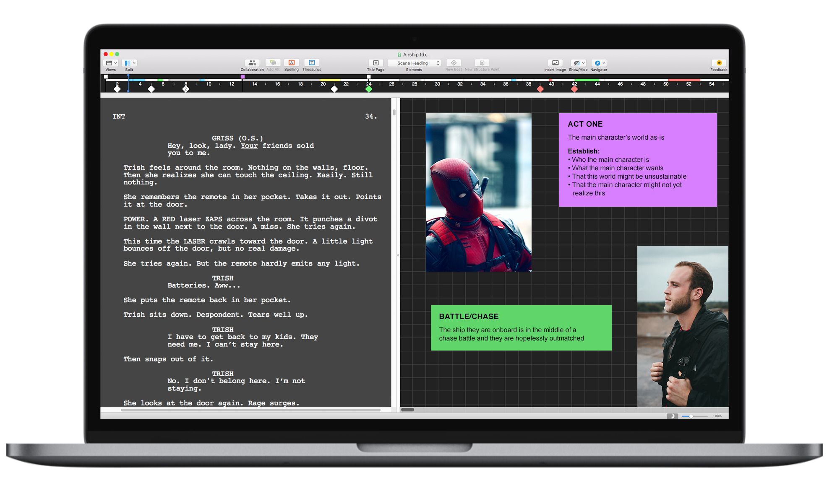Screen dimensions: 832x504
Task: Toggle the Split view icon
Action: (x=128, y=63)
